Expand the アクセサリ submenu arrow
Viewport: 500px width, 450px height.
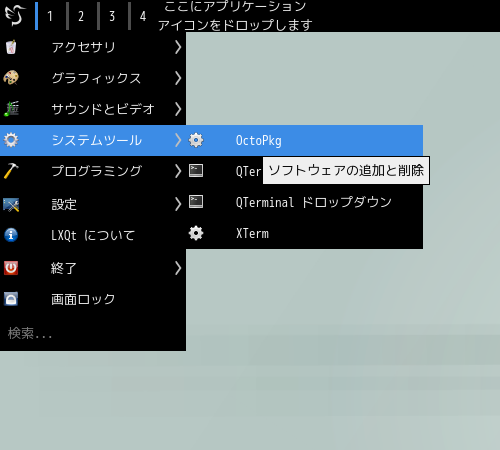[178, 47]
